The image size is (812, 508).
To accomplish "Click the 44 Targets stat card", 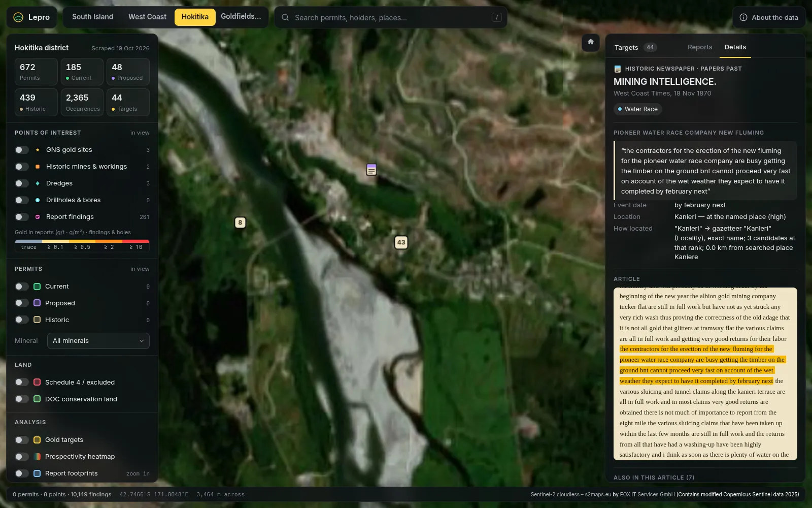I will click(128, 102).
